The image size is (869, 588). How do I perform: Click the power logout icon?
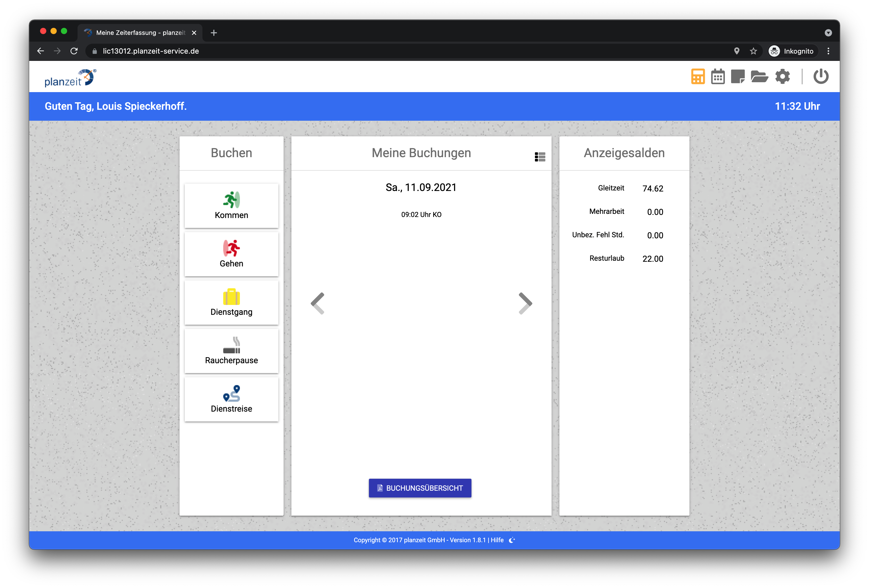[x=821, y=77]
